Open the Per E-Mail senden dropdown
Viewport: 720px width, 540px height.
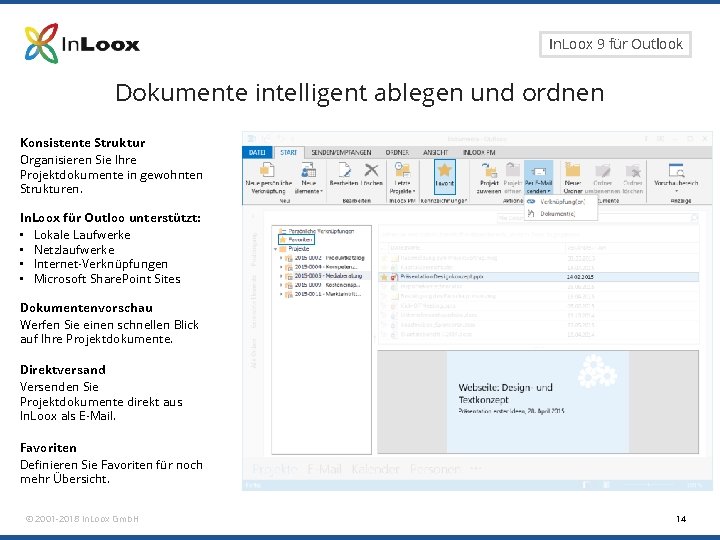pos(538,178)
